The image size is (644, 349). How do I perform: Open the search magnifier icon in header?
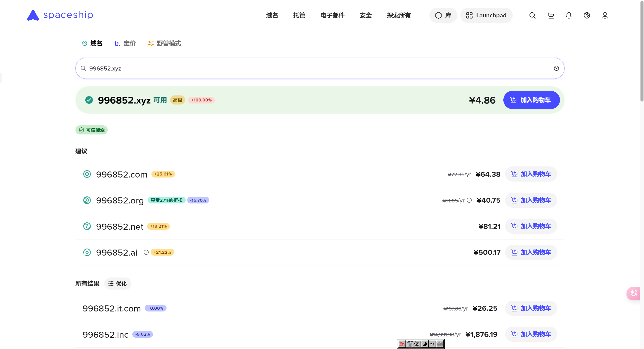pyautogui.click(x=532, y=15)
